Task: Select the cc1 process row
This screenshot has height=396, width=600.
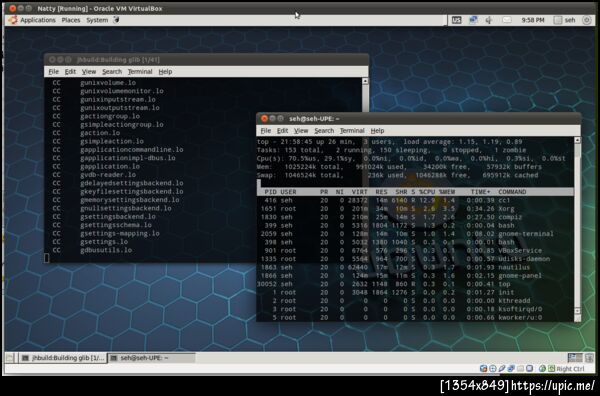Action: [415, 200]
